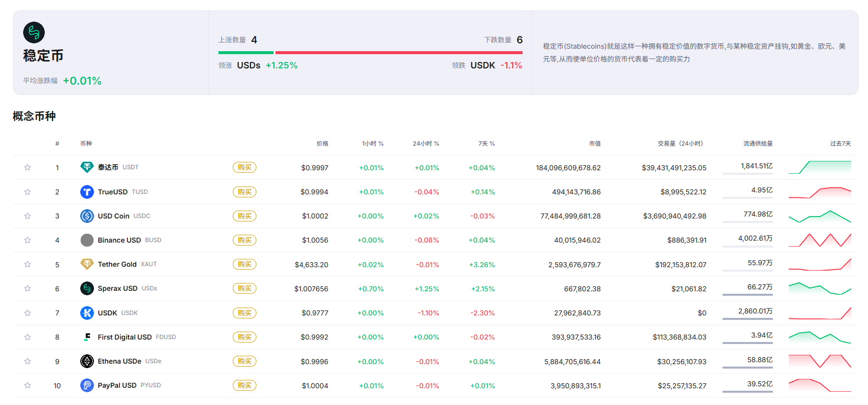Toggle favorite star for First Digital USD
The image size is (868, 405).
[x=28, y=337]
